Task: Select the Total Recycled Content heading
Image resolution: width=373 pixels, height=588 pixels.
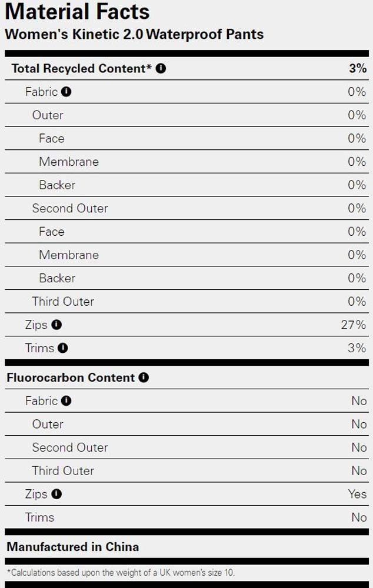Action: coord(81,68)
